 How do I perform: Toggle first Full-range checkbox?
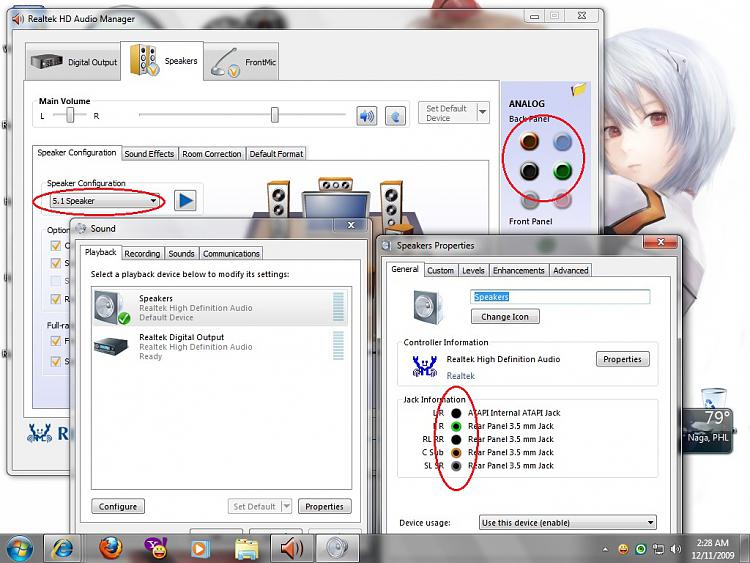[55, 341]
